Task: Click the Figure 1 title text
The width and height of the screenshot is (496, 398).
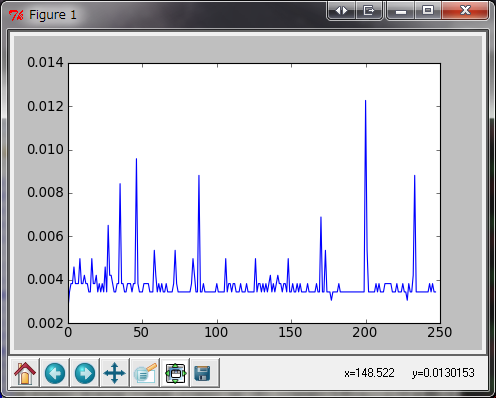Action: coord(53,15)
